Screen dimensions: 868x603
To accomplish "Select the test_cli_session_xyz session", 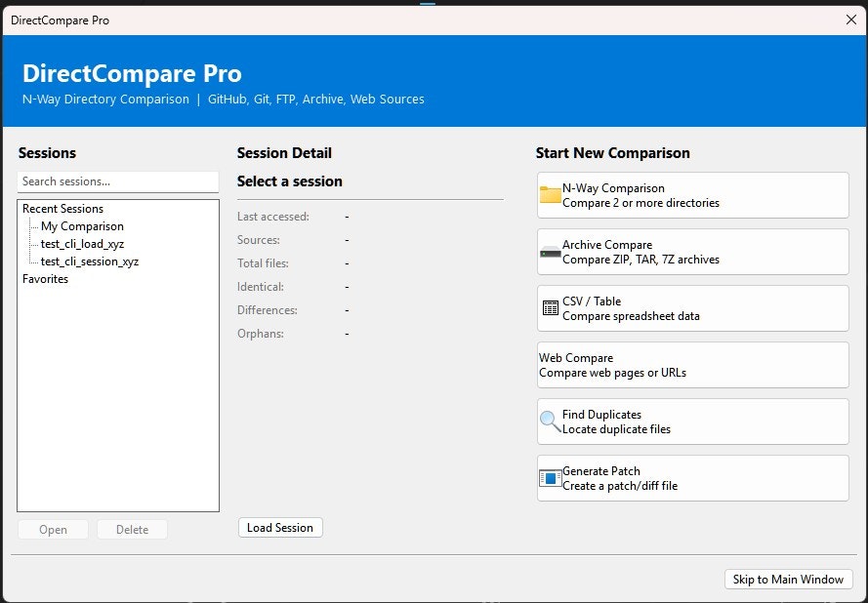I will [90, 261].
